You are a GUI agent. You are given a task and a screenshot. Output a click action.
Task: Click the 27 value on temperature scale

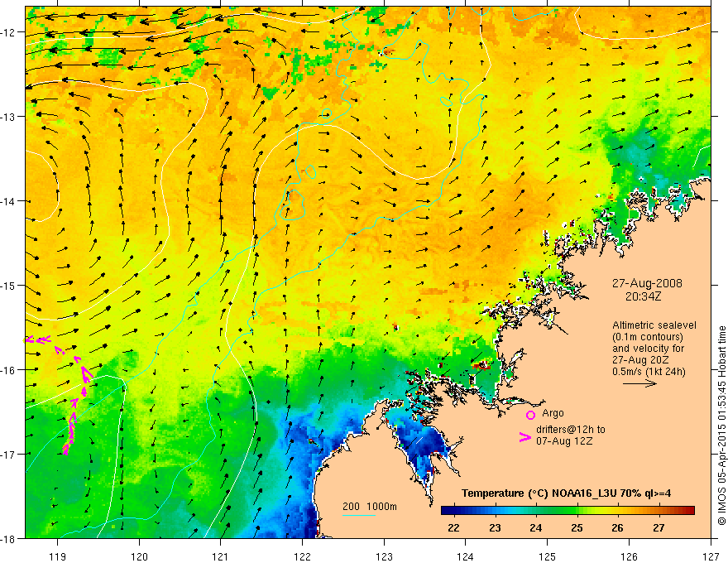click(x=659, y=528)
